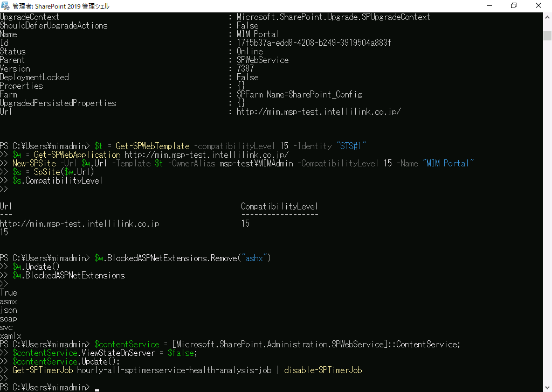Click the Parent value 'SPWebService'
The height and width of the screenshot is (392, 552).
coord(263,60)
